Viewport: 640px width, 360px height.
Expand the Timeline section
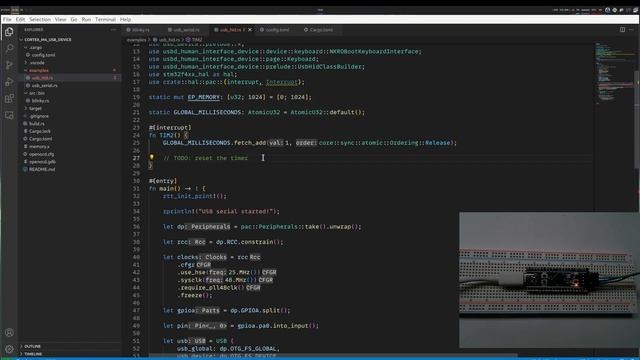33,354
